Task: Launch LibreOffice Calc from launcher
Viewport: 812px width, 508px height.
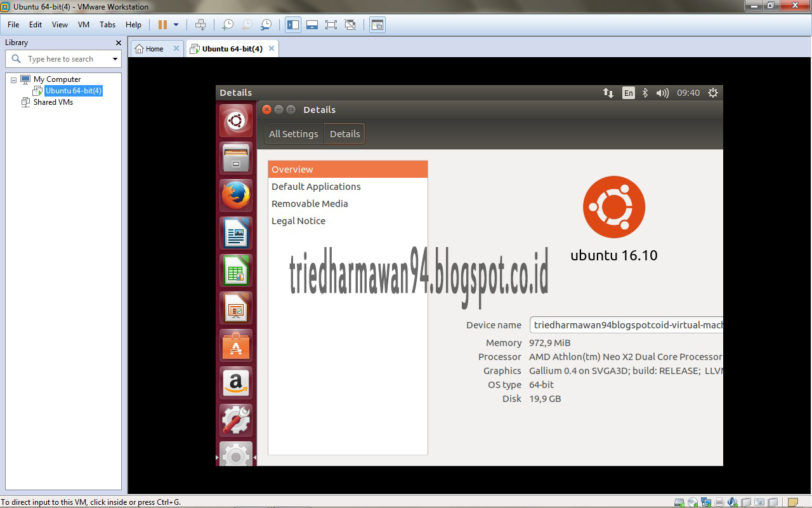Action: [236, 271]
